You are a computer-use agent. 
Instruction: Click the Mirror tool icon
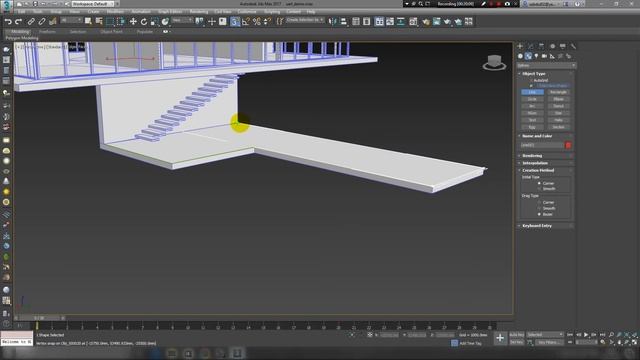point(332,21)
